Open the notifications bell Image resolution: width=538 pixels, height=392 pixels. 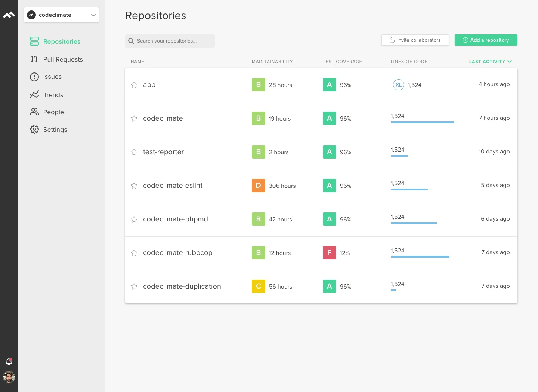(x=9, y=361)
